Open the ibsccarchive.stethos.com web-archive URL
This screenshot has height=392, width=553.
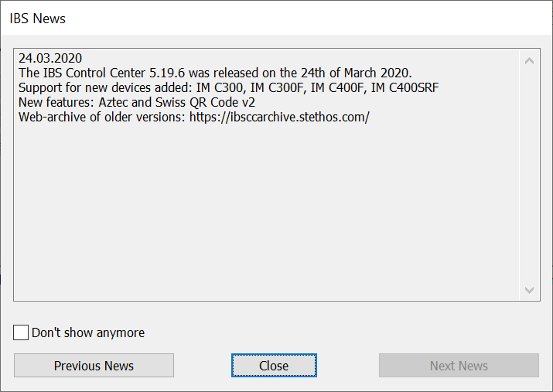[x=279, y=117]
